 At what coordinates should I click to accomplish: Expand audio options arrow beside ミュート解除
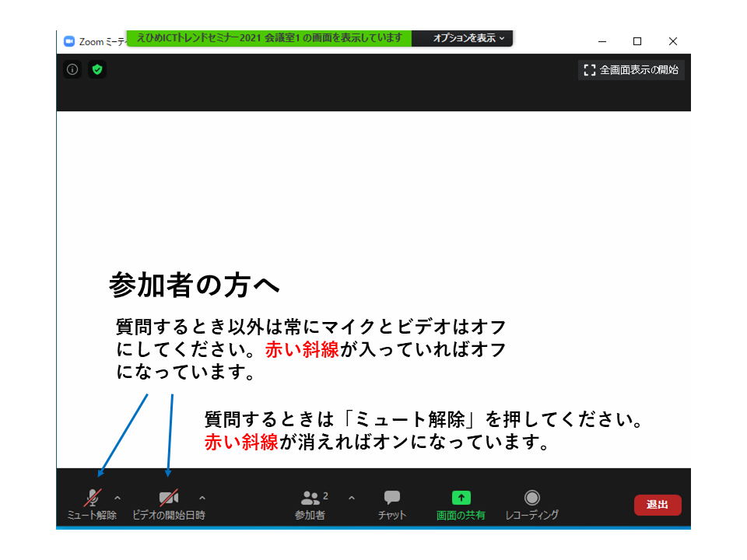coord(117,498)
